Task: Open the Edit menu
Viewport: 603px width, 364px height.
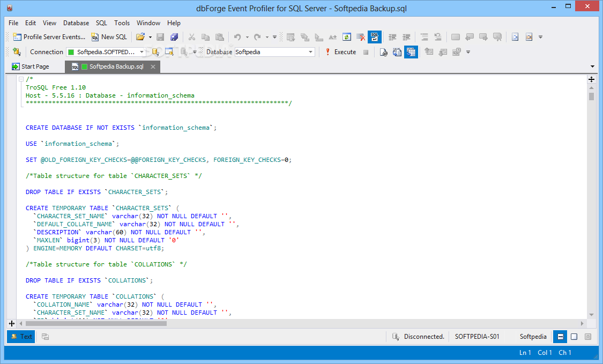Action: click(x=31, y=23)
